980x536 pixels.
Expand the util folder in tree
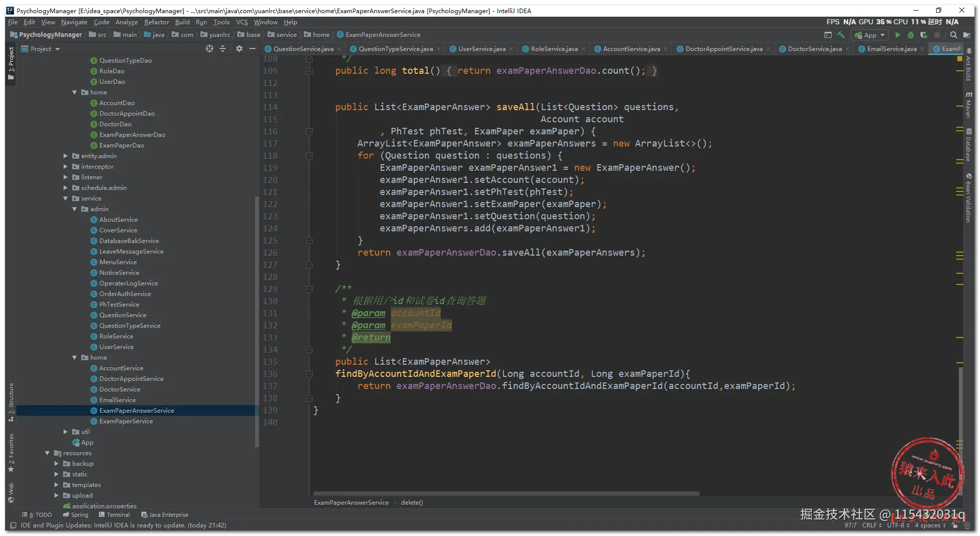[66, 432]
